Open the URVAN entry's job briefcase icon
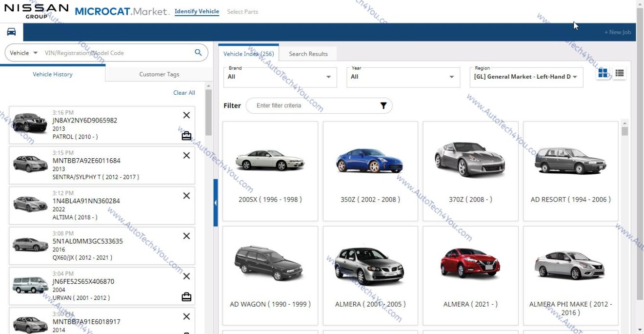Image resolution: width=644 pixels, height=334 pixels. [186, 297]
